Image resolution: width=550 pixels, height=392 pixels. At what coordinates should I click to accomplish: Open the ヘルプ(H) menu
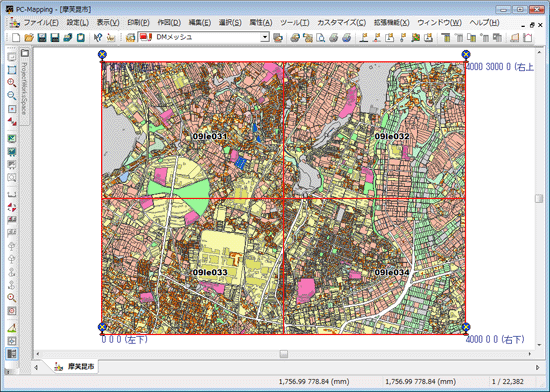pos(484,23)
